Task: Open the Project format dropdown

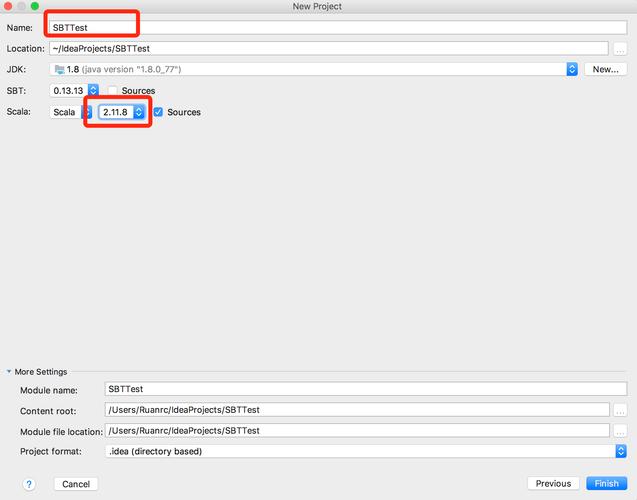Action: (x=366, y=451)
